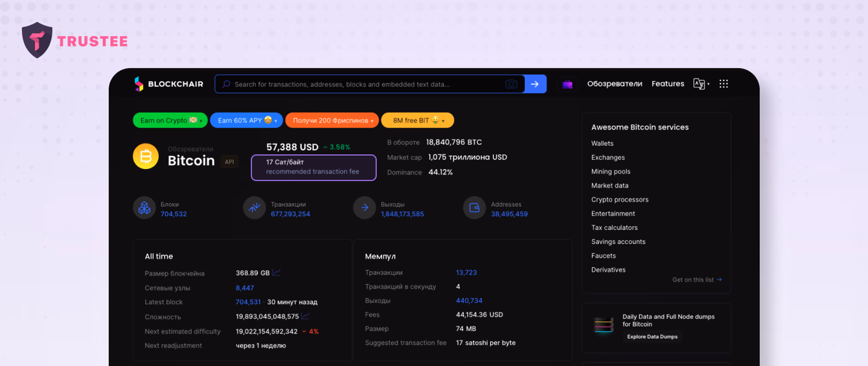
Task: Click the Explore Data Dumps button
Action: pyautogui.click(x=652, y=337)
